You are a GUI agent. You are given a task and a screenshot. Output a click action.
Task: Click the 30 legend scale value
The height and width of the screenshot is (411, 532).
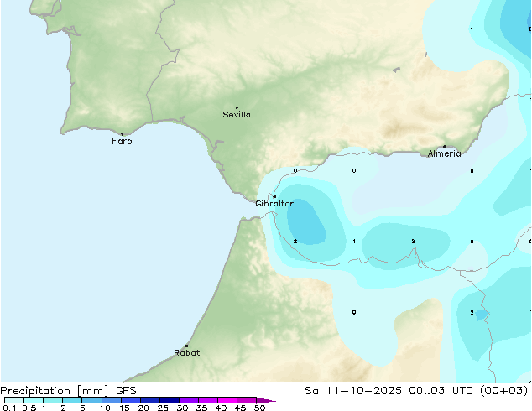point(182,408)
